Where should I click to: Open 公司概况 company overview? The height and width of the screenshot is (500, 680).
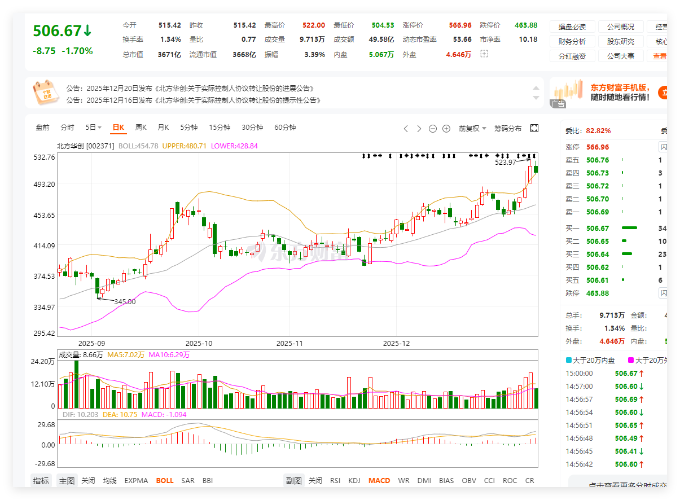click(621, 27)
